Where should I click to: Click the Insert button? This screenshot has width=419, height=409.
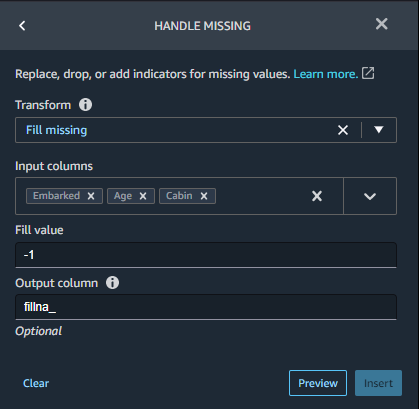(378, 383)
